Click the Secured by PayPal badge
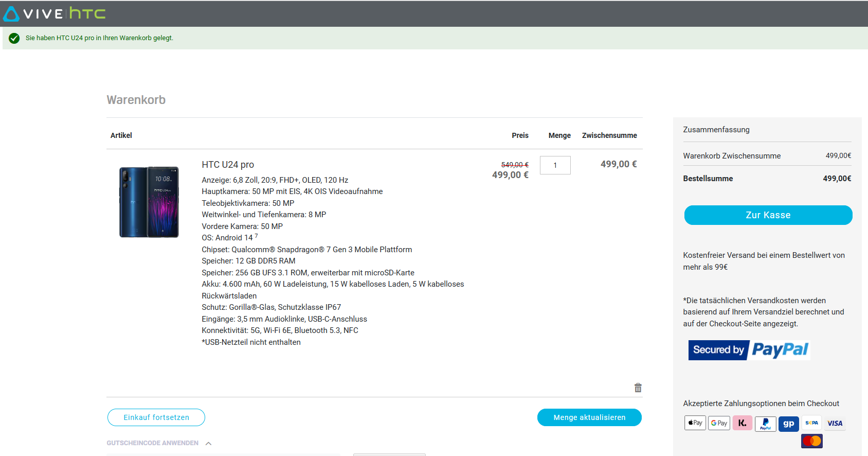The image size is (868, 456). tap(749, 350)
